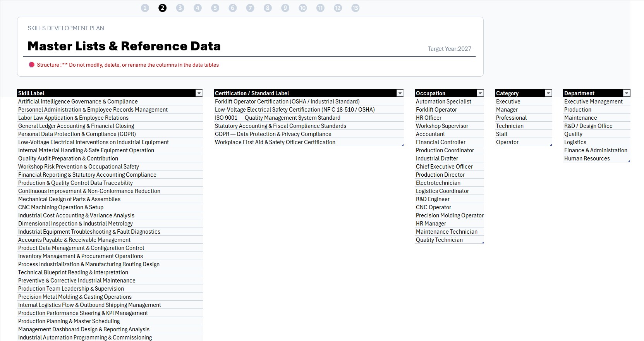Open step 4 navigation circle
Image resolution: width=644 pixels, height=341 pixels.
[x=197, y=8]
